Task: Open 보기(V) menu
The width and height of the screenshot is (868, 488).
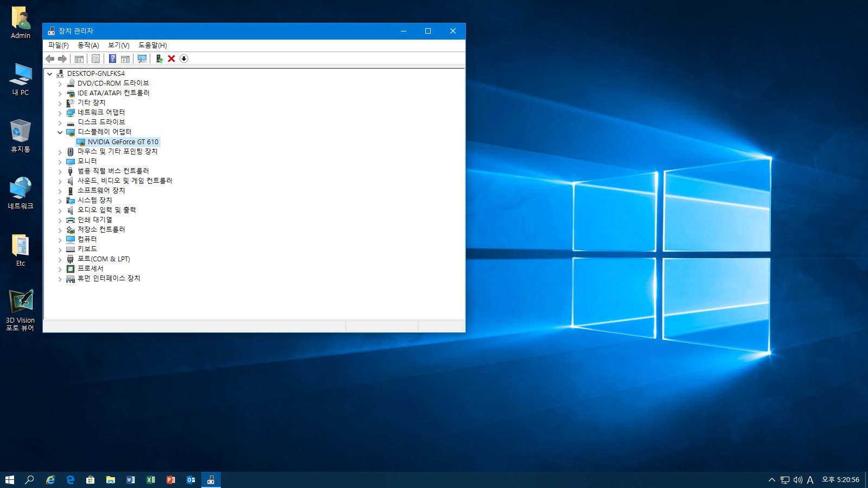Action: tap(119, 46)
